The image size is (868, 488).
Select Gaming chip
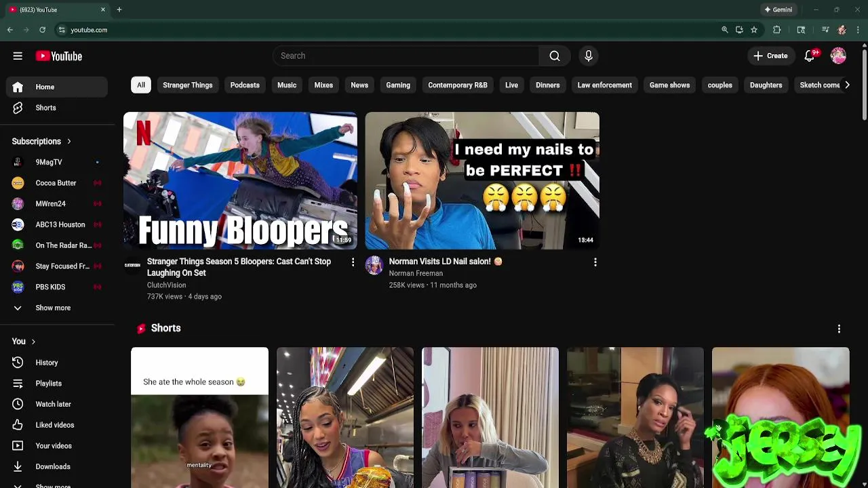pos(398,85)
